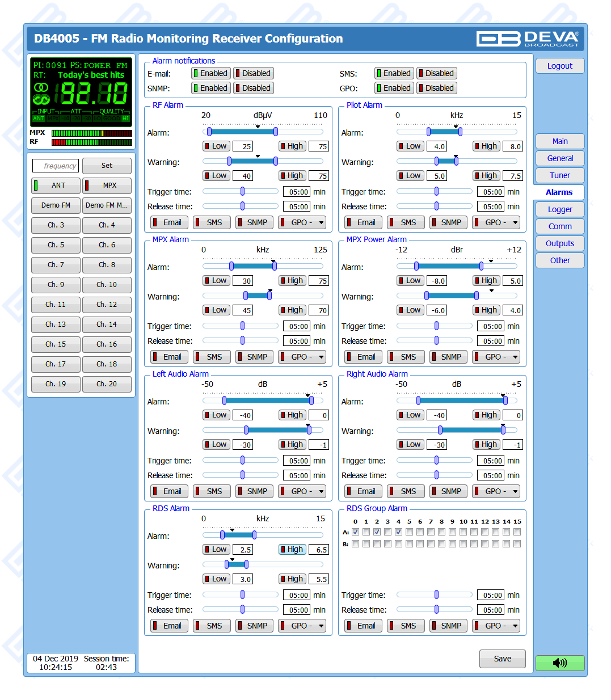This screenshot has width=611, height=700.
Task: Click the DEVA Broadcast logo
Action: [528, 39]
